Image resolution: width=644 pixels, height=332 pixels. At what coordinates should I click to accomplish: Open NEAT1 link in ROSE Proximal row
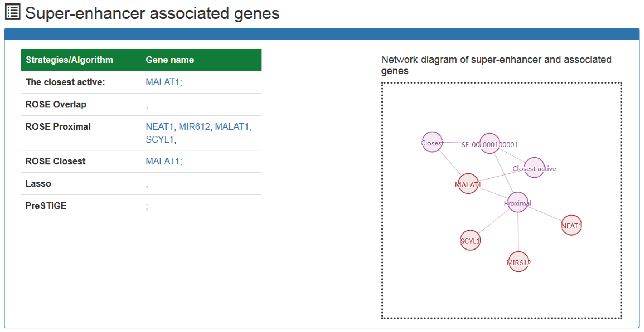(x=159, y=126)
